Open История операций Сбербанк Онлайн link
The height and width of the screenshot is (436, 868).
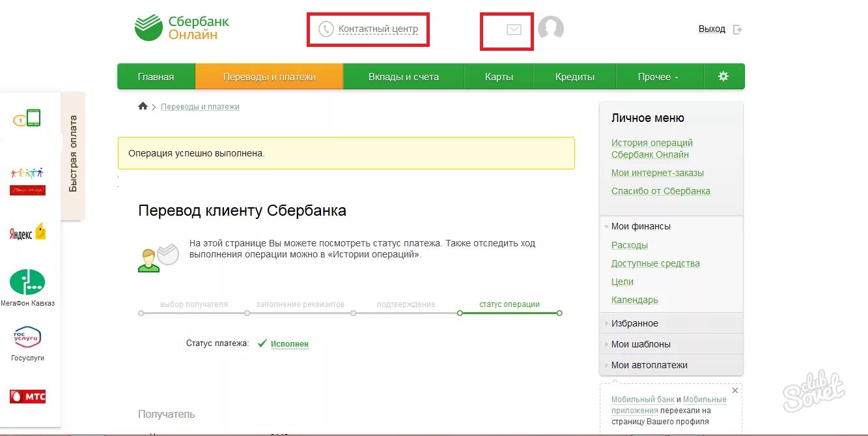coord(652,149)
